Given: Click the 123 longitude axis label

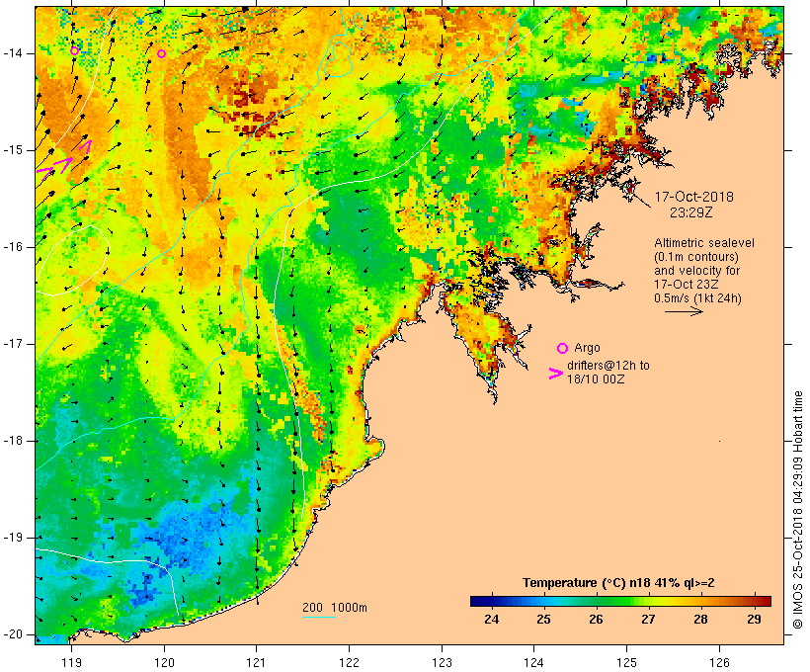Looking at the screenshot, I should (442, 662).
